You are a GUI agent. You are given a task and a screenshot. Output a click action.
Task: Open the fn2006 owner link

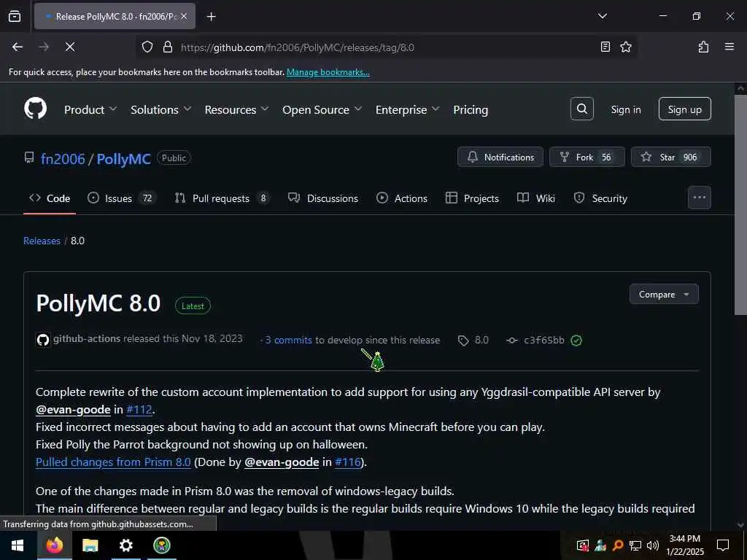coord(63,158)
